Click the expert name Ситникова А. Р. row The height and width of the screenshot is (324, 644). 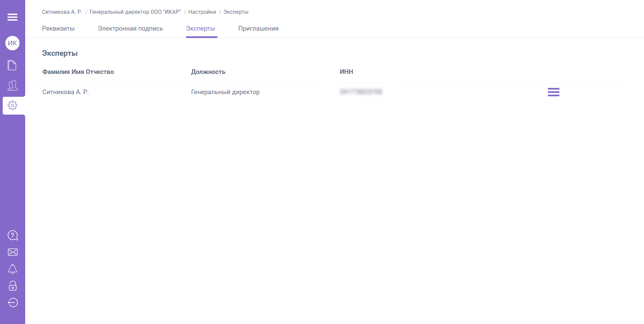pyautogui.click(x=66, y=92)
